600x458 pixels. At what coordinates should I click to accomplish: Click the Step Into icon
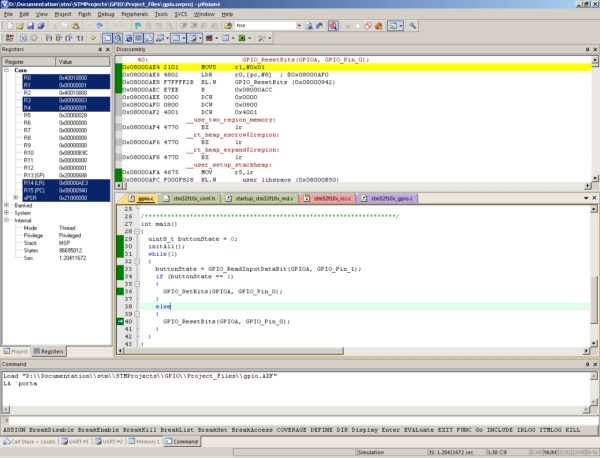pyautogui.click(x=49, y=38)
